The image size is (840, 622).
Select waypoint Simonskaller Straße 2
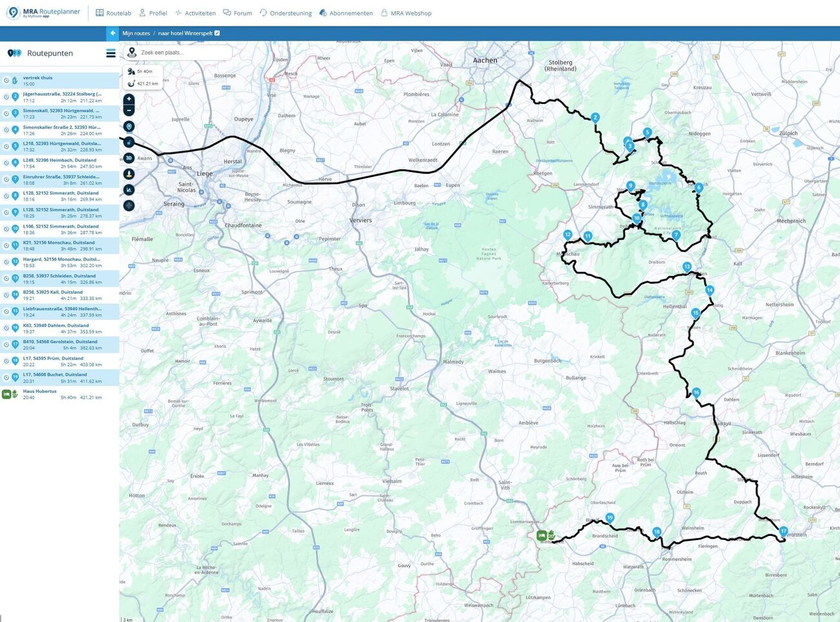click(x=59, y=130)
